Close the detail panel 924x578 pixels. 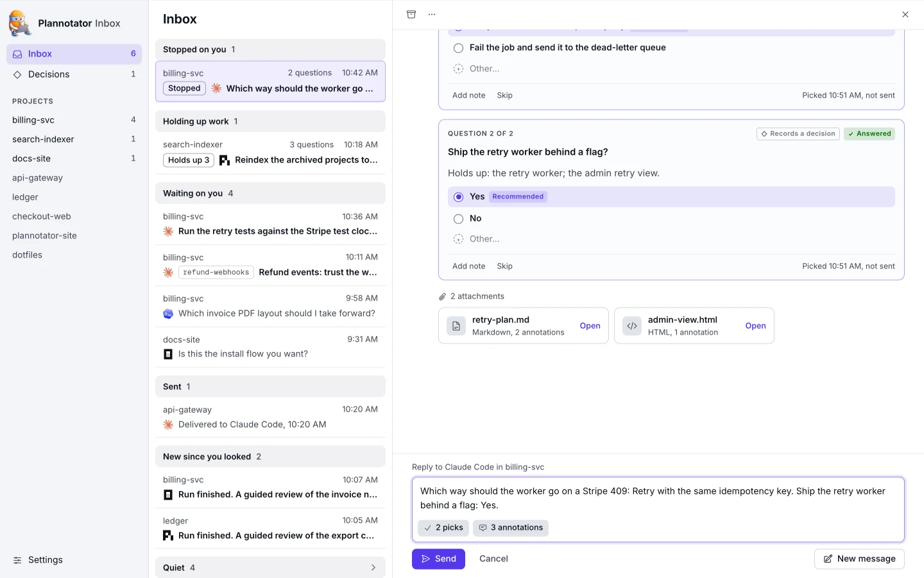(905, 14)
